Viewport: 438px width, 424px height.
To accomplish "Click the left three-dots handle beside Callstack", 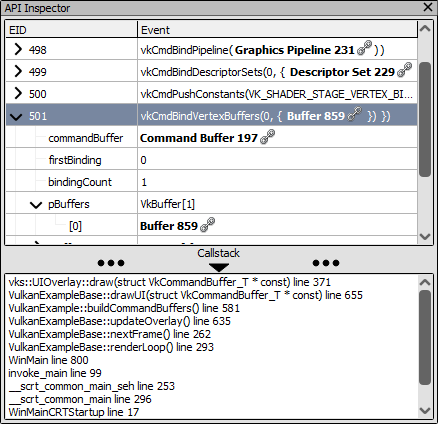I will click(x=111, y=263).
